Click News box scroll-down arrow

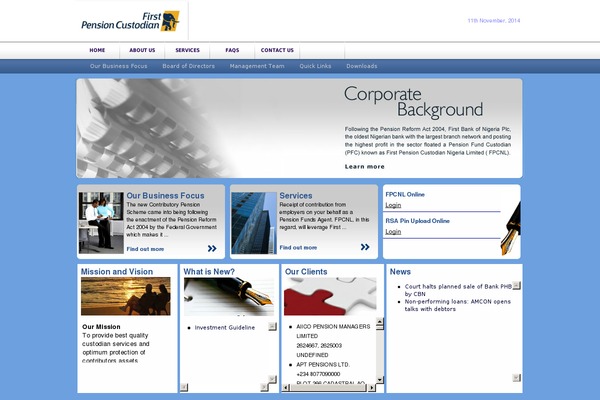point(517,378)
